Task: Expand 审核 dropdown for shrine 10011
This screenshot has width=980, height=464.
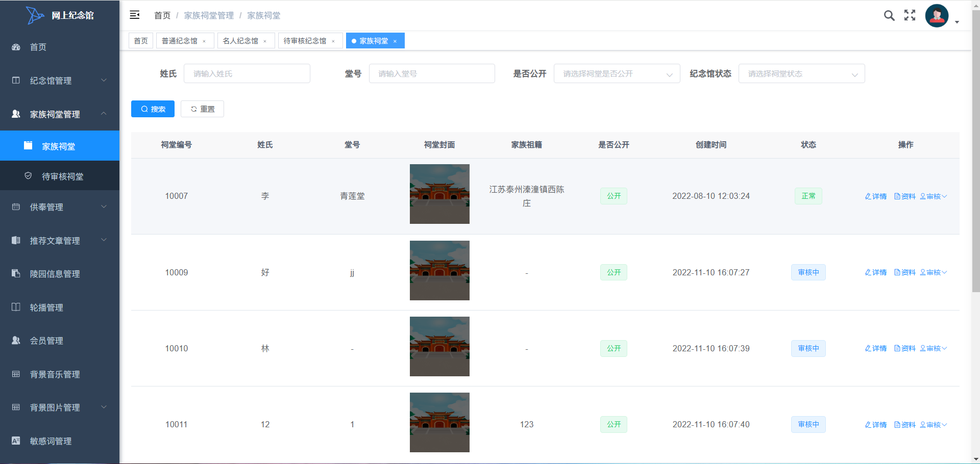Action: pos(934,425)
